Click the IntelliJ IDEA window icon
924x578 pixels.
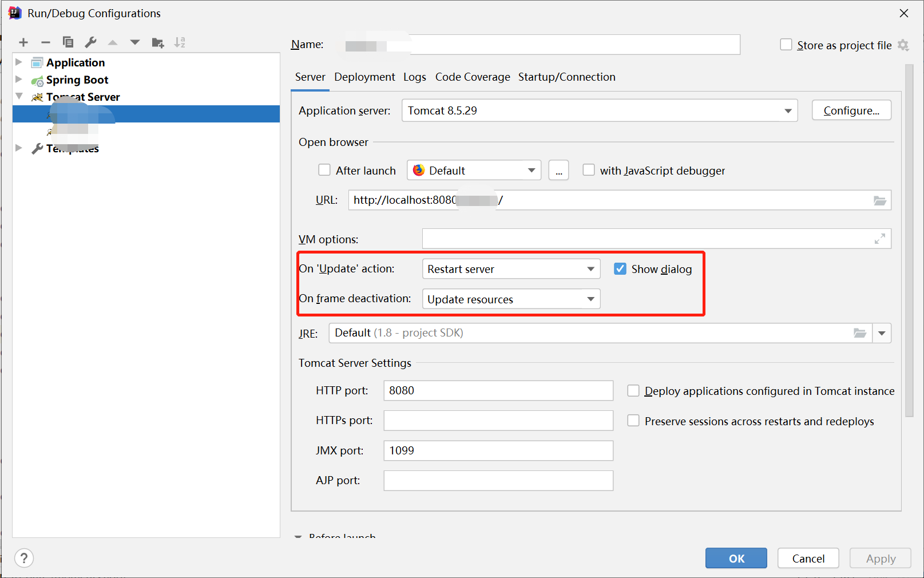15,13
